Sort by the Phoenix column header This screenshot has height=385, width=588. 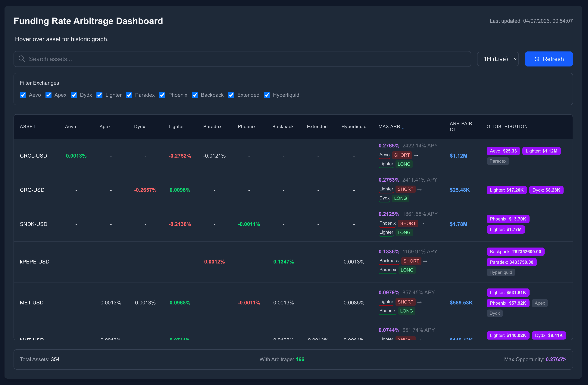(247, 127)
